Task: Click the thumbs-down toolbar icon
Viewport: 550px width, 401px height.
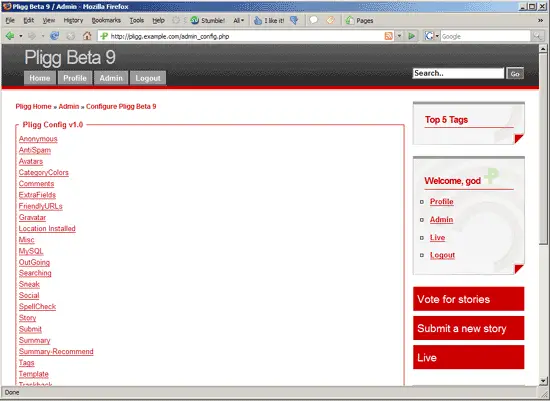Action: pos(294,20)
